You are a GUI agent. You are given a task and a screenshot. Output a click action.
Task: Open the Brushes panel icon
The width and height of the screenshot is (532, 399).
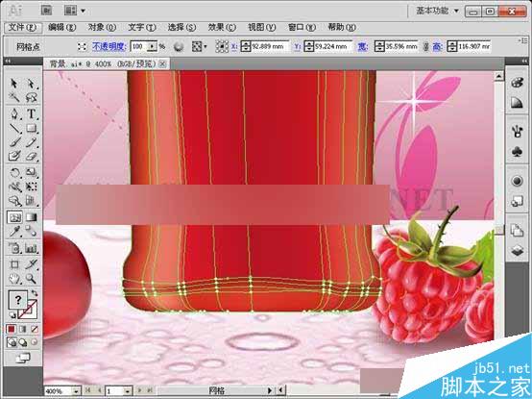point(517,131)
